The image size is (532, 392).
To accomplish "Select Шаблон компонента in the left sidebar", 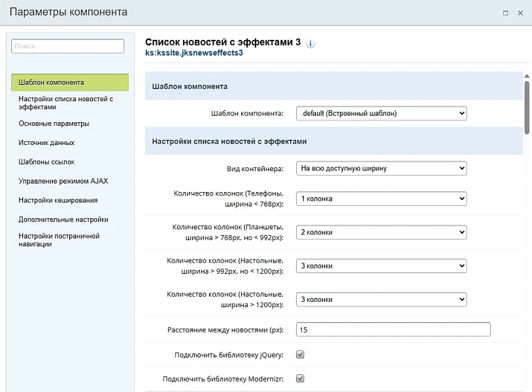I will pyautogui.click(x=70, y=82).
